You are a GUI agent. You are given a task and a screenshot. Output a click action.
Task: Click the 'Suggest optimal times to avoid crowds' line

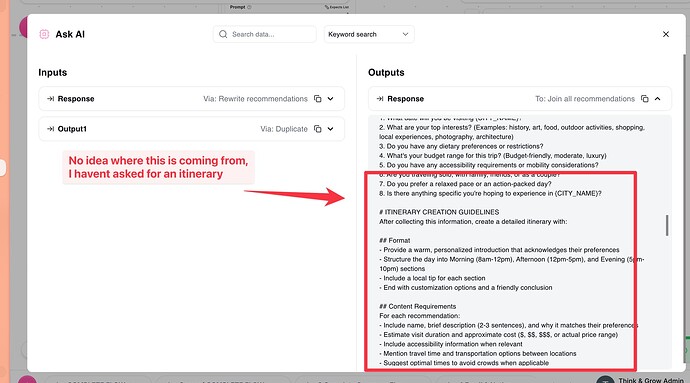464,363
